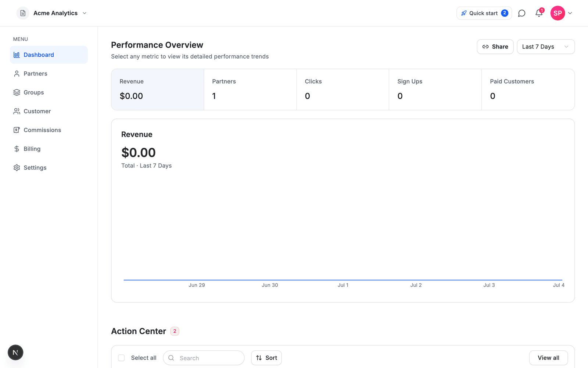Image resolution: width=588 pixels, height=368 pixels.
Task: Click the Action Center search field
Action: pos(204,358)
